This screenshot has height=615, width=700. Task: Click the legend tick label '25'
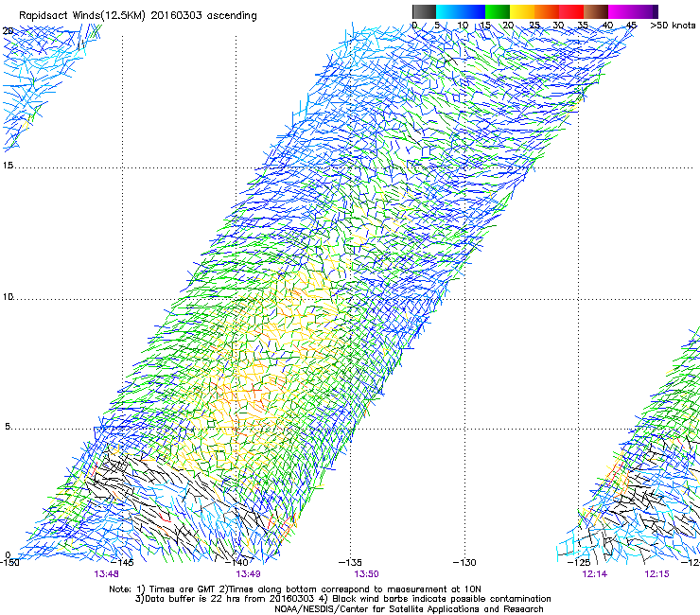click(534, 26)
